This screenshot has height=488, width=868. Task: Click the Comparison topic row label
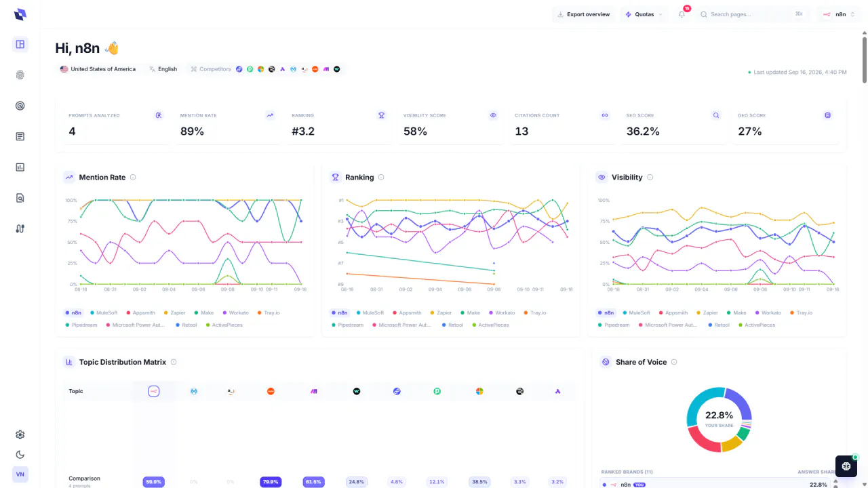84,479
